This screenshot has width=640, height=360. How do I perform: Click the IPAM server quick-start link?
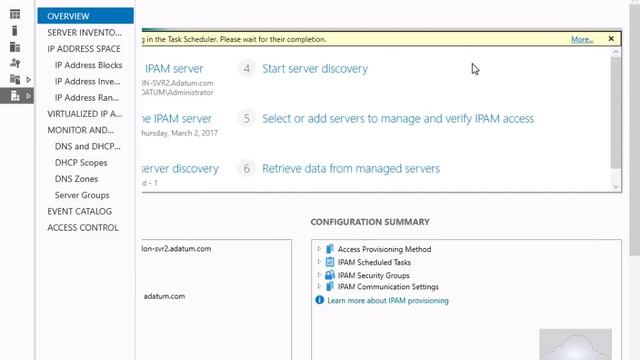[173, 69]
